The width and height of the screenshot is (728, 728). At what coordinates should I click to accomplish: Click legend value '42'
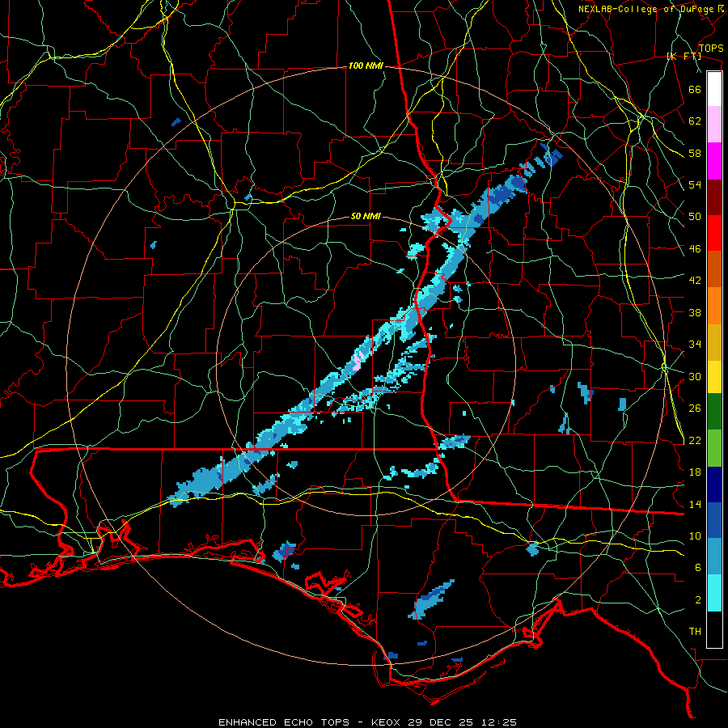click(695, 281)
